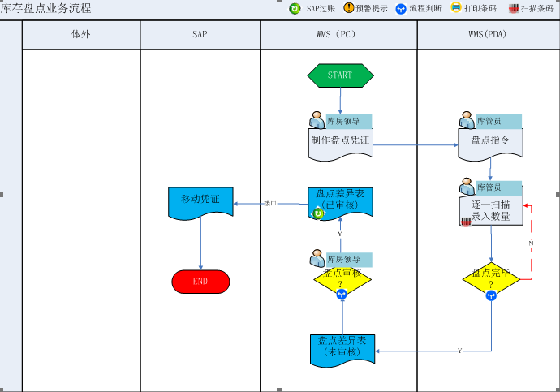
Task: Select the 盘点差异表(未审核) shape
Action: pyautogui.click(x=342, y=351)
